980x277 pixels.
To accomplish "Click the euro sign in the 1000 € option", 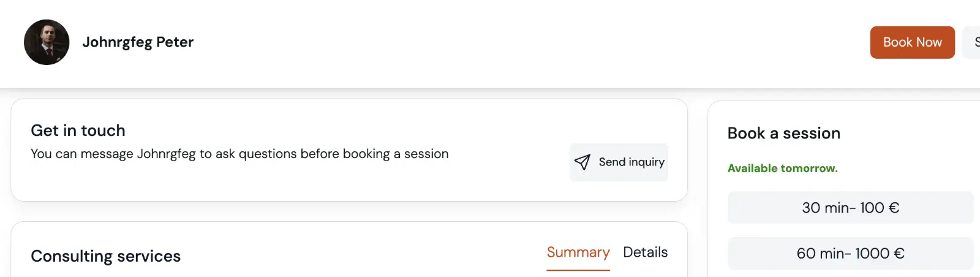I will click(x=899, y=253).
